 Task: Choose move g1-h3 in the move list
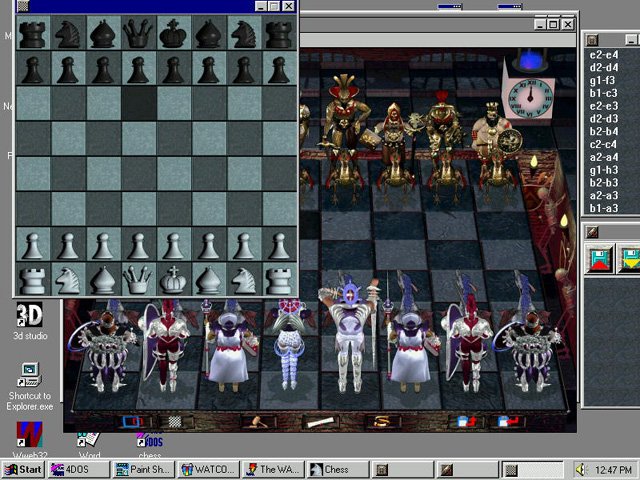pyautogui.click(x=603, y=170)
